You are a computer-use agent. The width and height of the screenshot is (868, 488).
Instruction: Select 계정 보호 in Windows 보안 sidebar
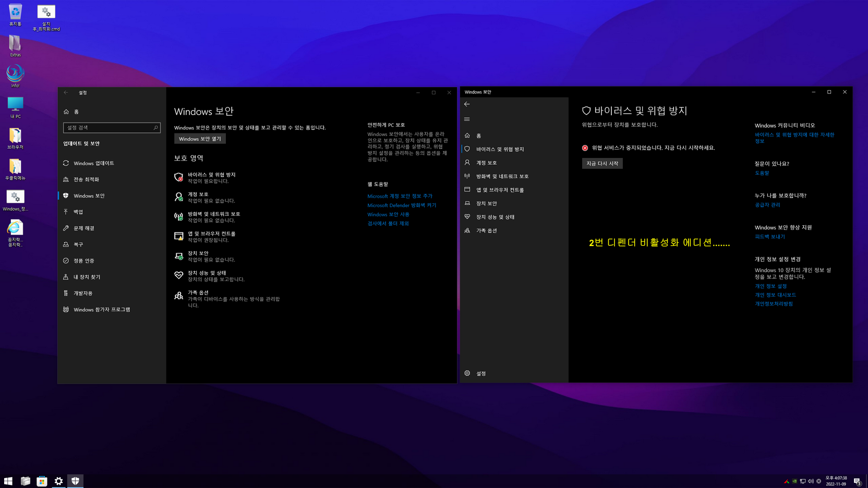pyautogui.click(x=514, y=163)
